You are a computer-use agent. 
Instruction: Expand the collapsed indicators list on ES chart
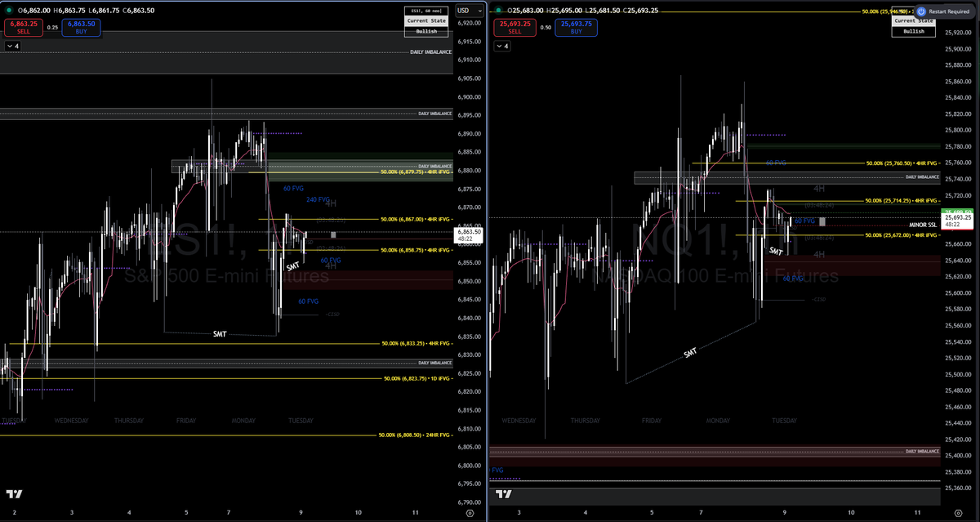click(x=12, y=47)
